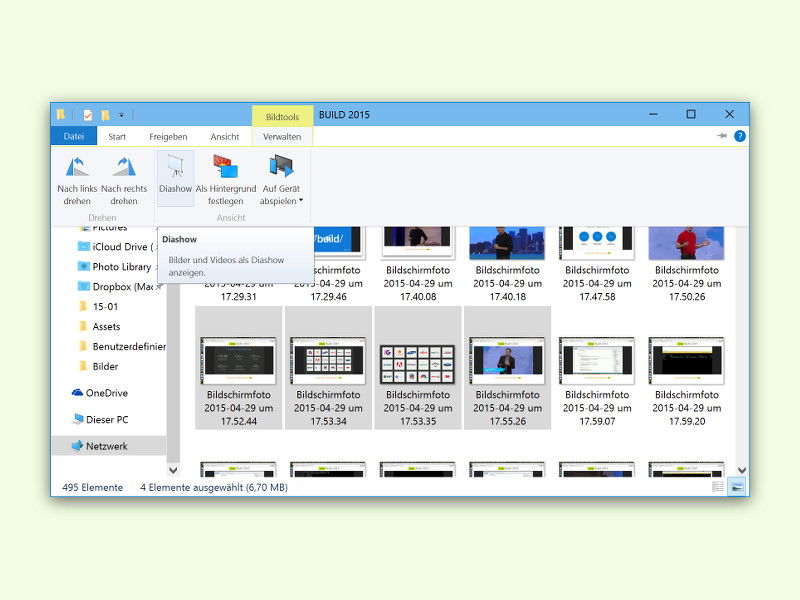
Task: Click file name text ending 17.29.31
Action: pyautogui.click(x=239, y=294)
